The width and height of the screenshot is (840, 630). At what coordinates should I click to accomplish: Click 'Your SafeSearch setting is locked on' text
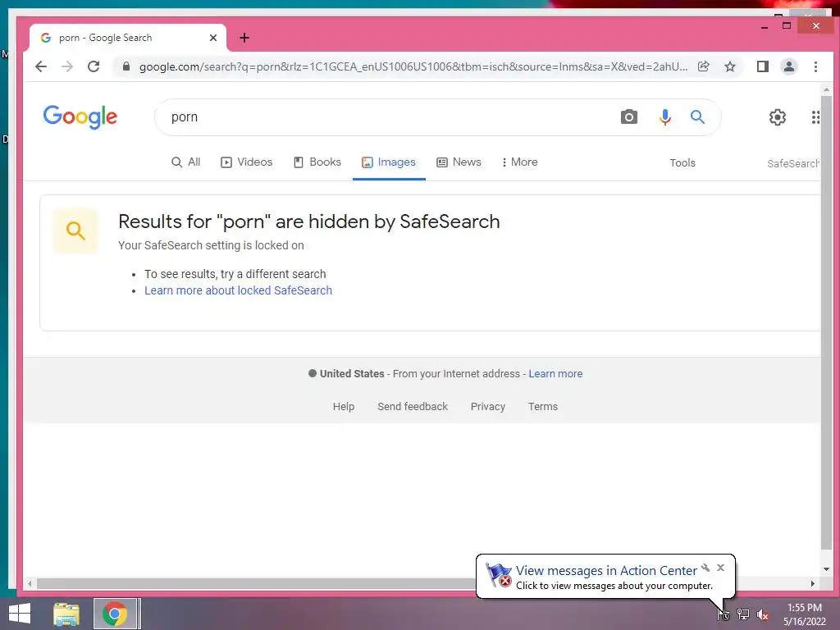click(x=211, y=245)
